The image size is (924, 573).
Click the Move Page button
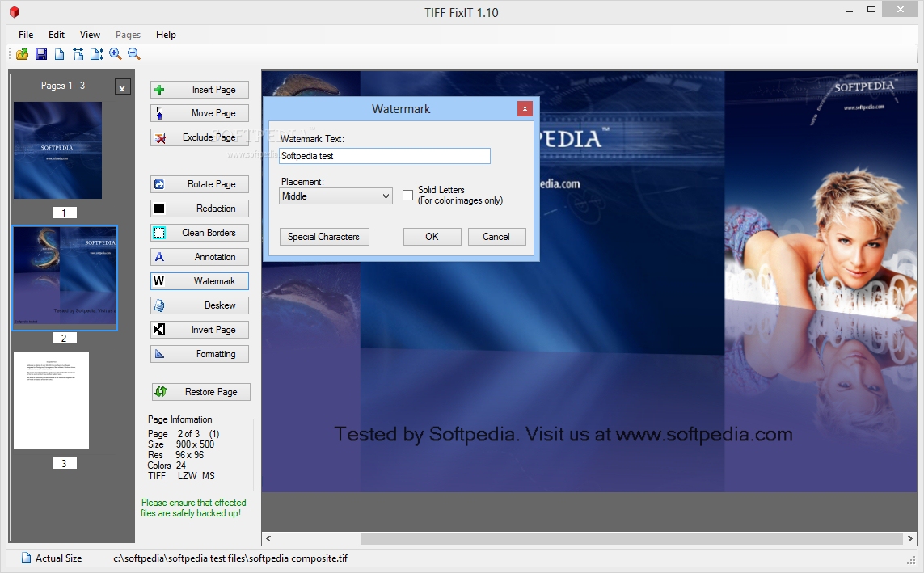200,113
